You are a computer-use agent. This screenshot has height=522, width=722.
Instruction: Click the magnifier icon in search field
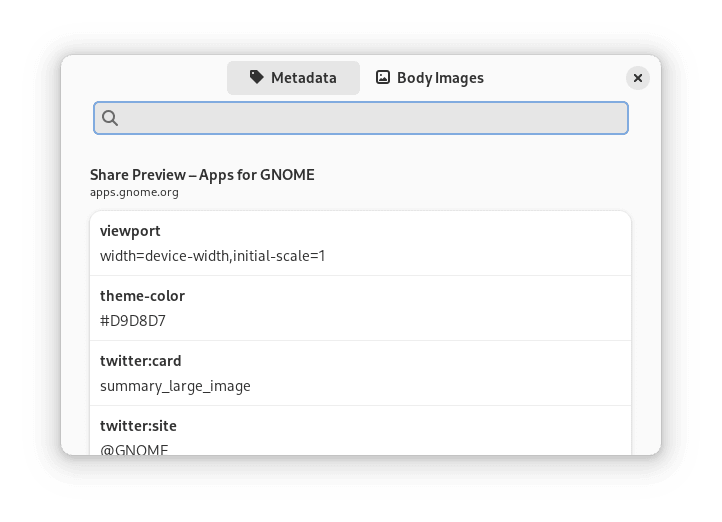click(x=110, y=118)
